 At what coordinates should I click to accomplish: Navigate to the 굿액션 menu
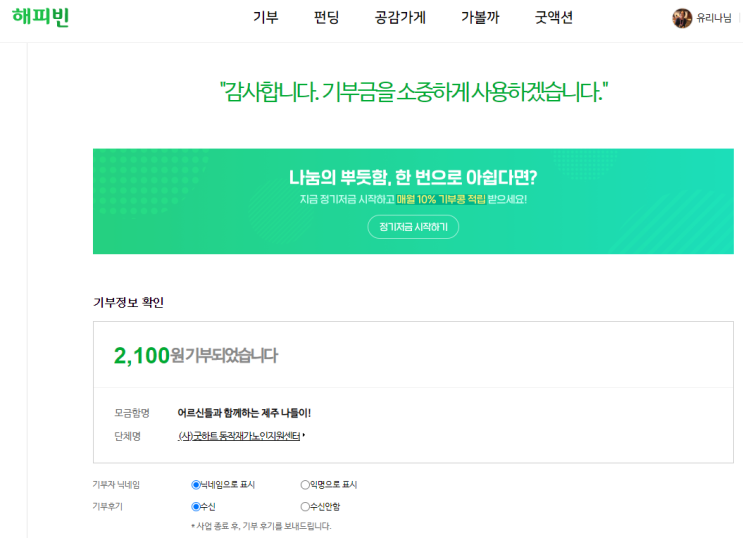554,18
